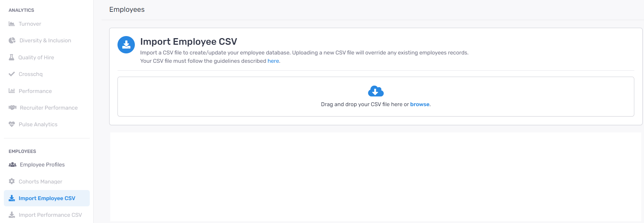Click the Performance bar chart icon
This screenshot has width=644, height=223.
tap(12, 91)
